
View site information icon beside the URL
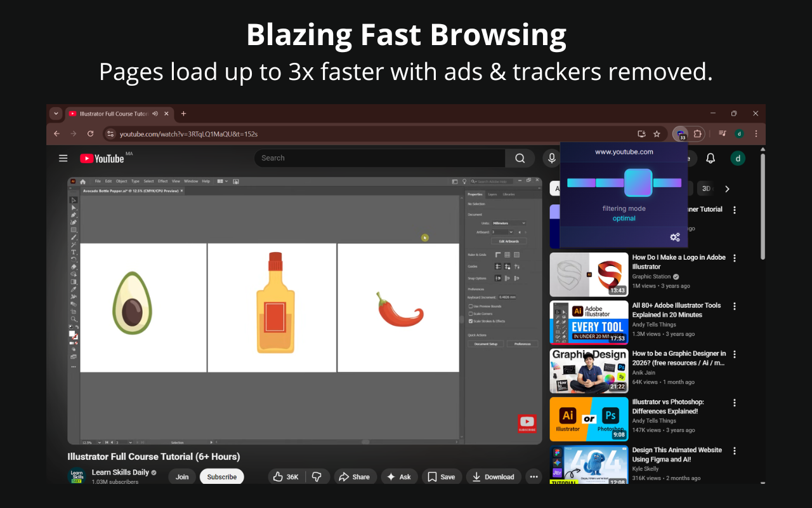(110, 134)
